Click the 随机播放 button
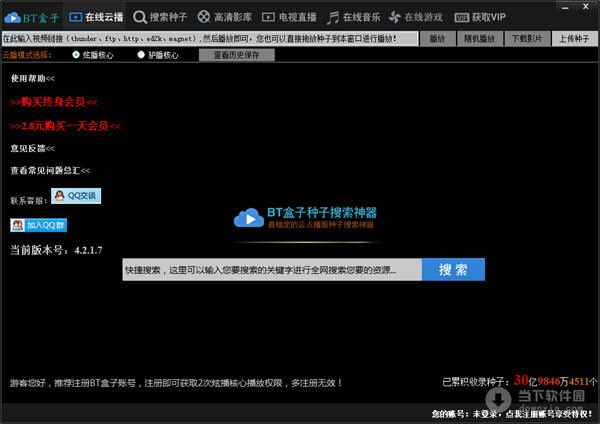 479,39
